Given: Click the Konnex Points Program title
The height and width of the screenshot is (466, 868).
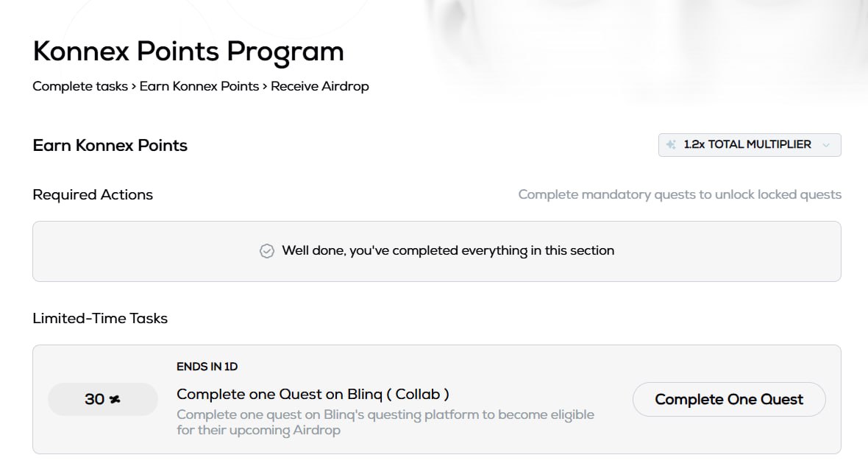Looking at the screenshot, I should [x=188, y=52].
